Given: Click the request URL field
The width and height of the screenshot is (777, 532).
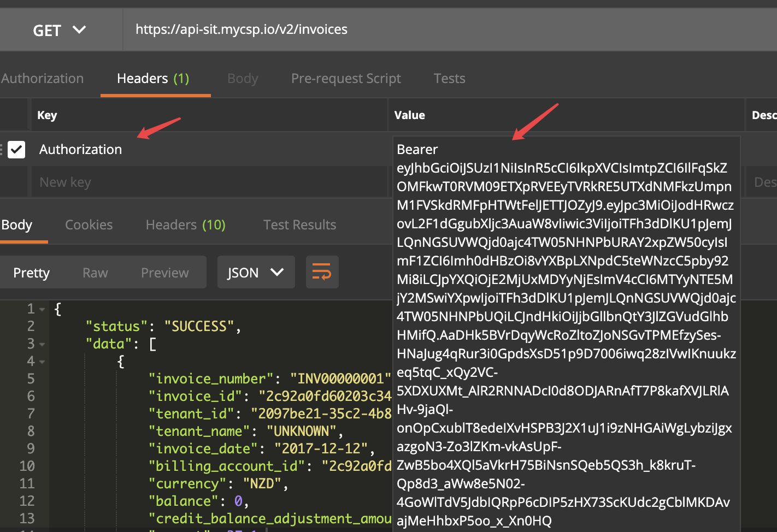Looking at the screenshot, I should coord(240,29).
